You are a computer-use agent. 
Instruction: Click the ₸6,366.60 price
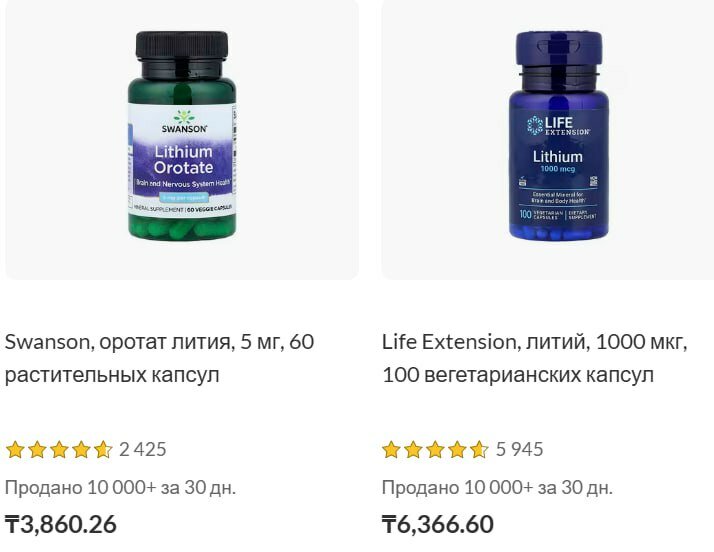coord(438,524)
